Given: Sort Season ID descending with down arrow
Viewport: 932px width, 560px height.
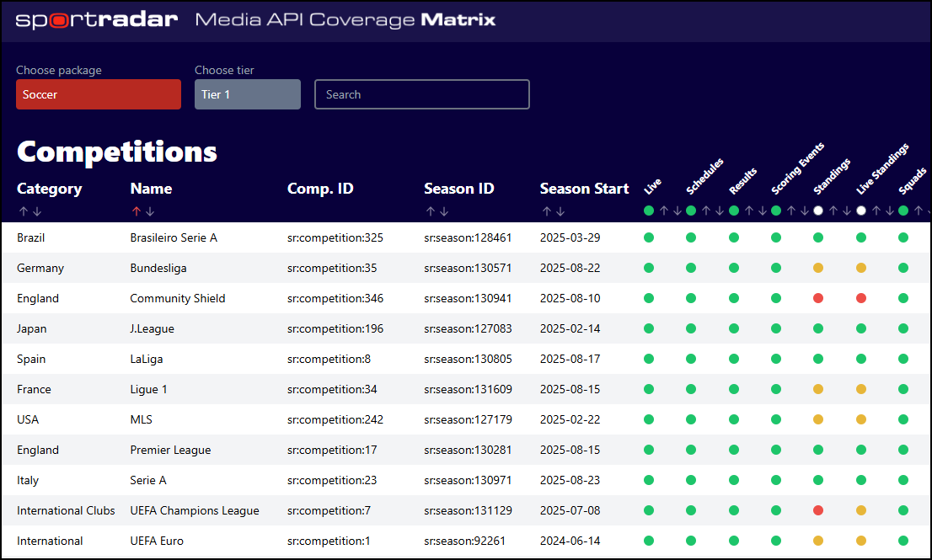Looking at the screenshot, I should point(444,211).
